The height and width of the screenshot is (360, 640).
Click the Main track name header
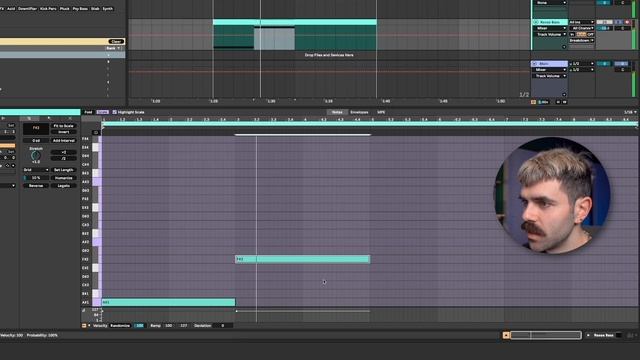click(x=550, y=64)
